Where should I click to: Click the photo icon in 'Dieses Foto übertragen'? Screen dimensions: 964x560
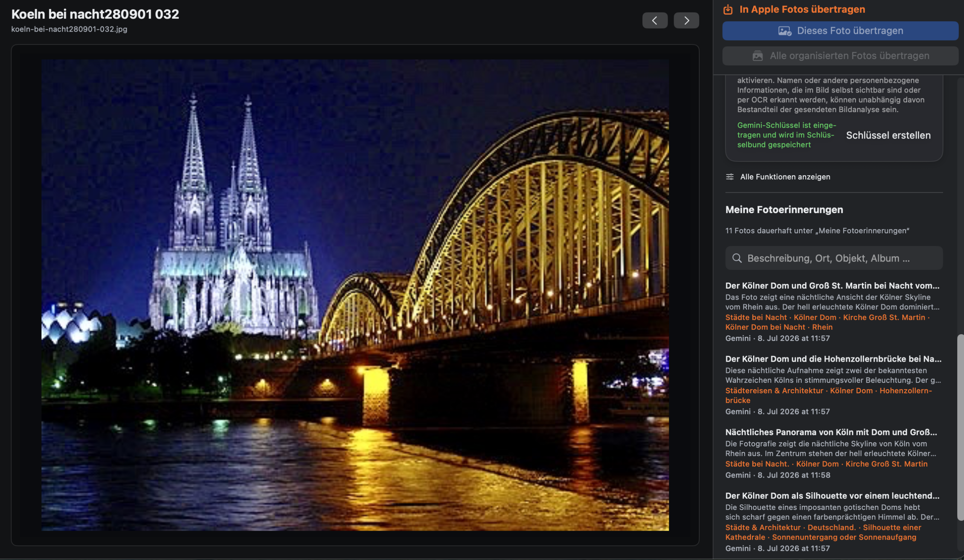pyautogui.click(x=785, y=31)
